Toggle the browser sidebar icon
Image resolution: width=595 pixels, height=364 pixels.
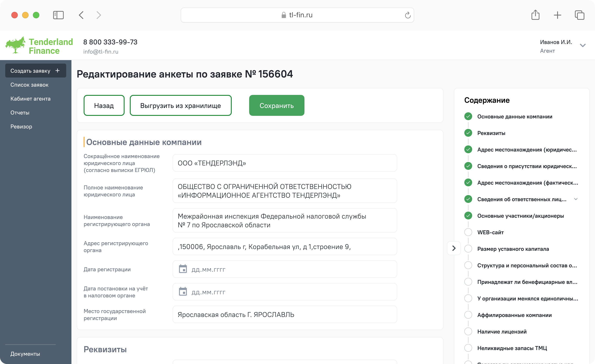(x=58, y=15)
